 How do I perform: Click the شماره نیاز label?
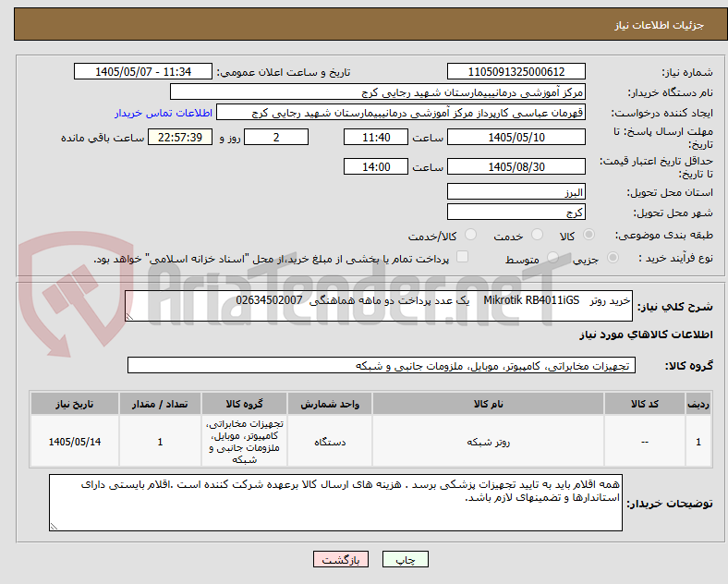pyautogui.click(x=687, y=72)
